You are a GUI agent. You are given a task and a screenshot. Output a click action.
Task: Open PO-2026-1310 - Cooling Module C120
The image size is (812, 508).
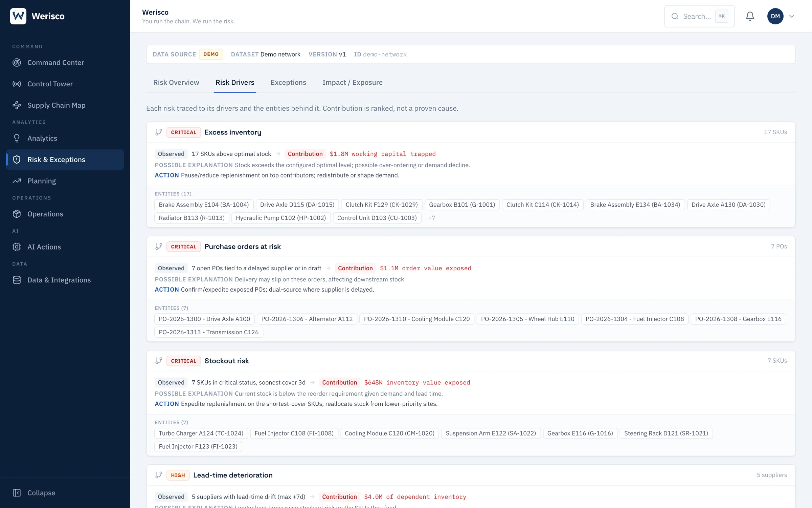point(417,319)
